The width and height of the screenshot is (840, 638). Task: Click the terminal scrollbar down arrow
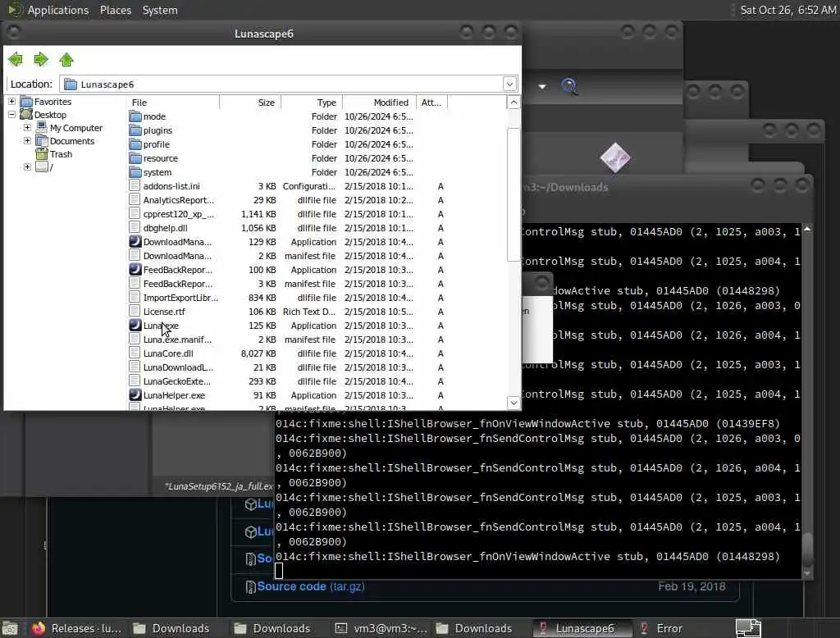tap(807, 573)
